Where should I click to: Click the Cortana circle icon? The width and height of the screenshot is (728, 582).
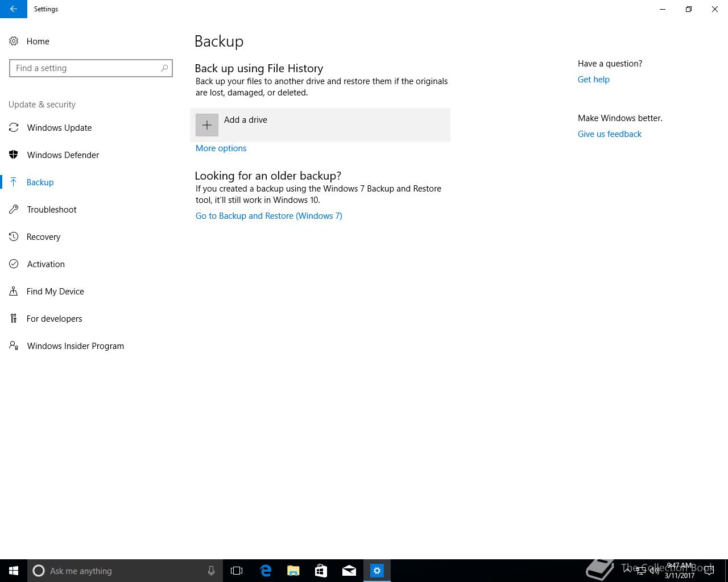39,571
